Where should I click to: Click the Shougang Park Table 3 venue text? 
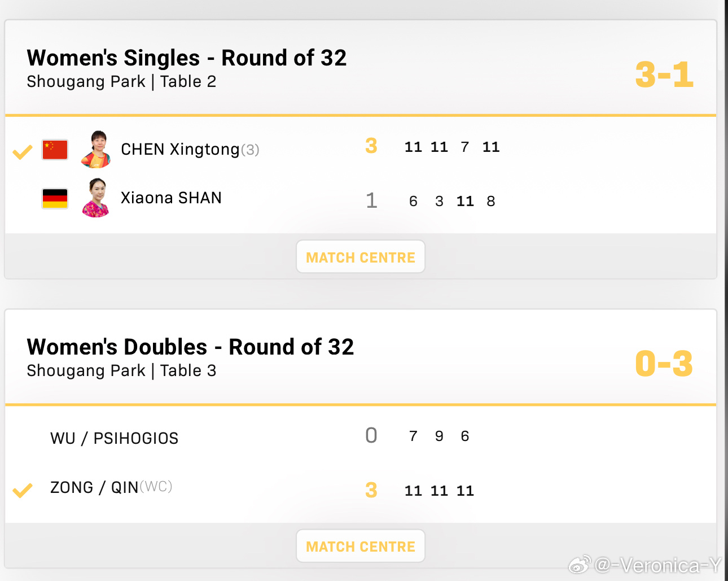point(121,371)
